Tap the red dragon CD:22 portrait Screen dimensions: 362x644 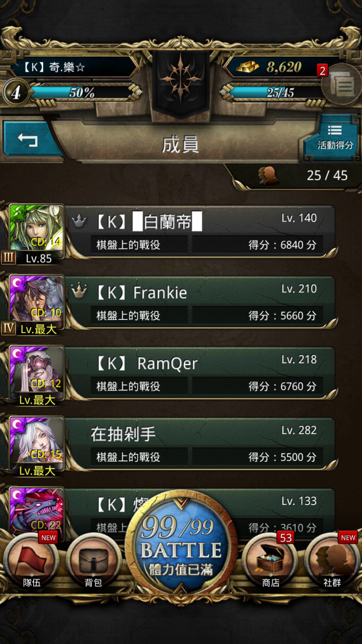pos(37,509)
